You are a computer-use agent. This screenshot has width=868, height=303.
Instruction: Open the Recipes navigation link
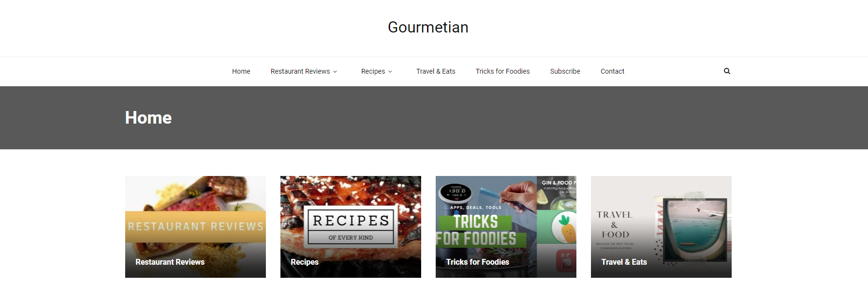click(x=373, y=71)
